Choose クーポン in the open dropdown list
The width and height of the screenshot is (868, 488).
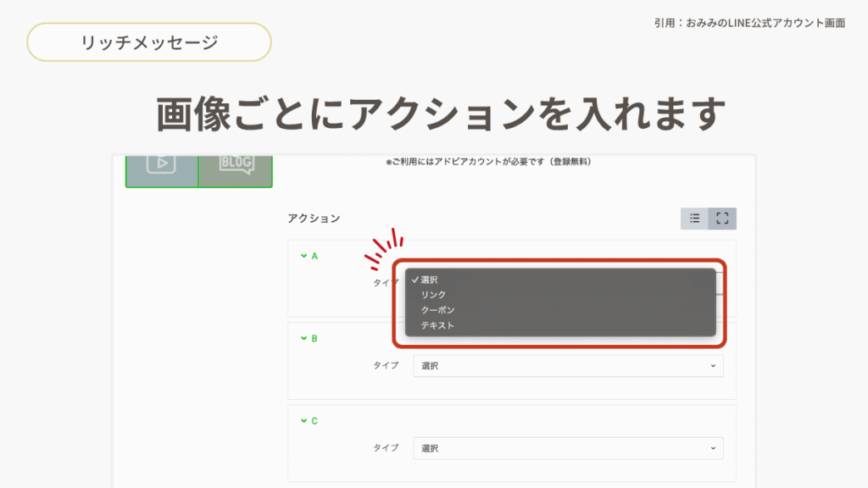coord(437,310)
